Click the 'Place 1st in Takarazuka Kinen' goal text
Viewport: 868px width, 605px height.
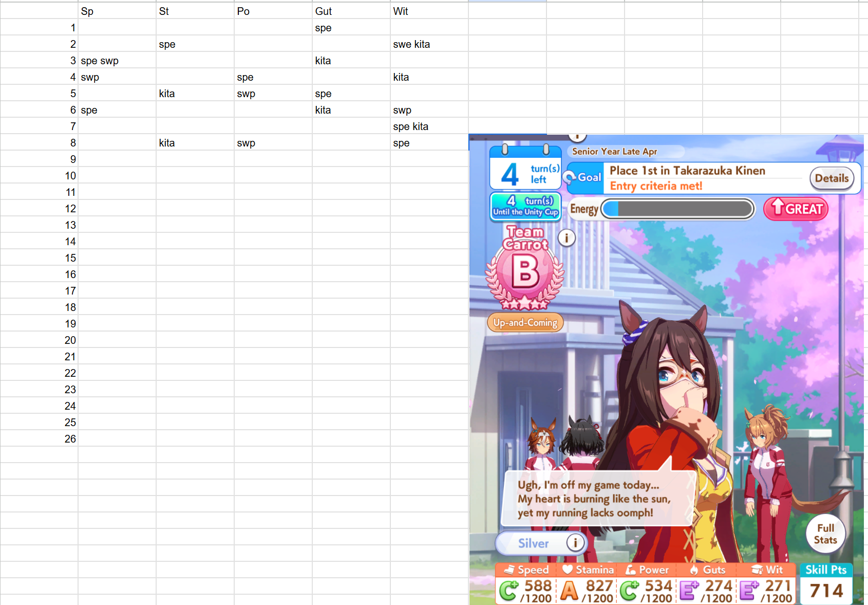[687, 171]
